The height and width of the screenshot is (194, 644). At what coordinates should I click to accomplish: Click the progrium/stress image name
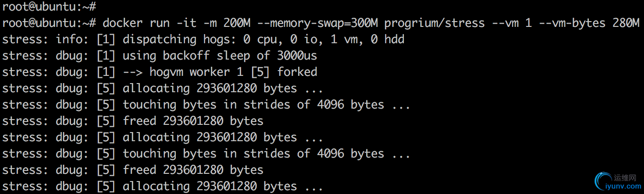pos(435,23)
